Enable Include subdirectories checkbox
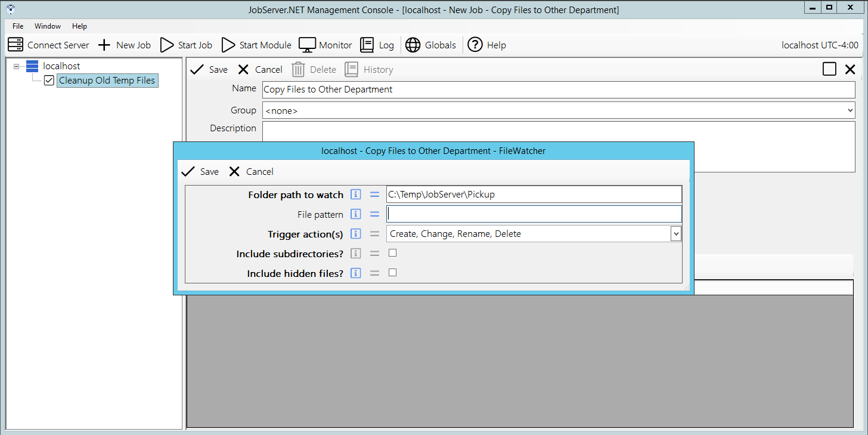 392,253
